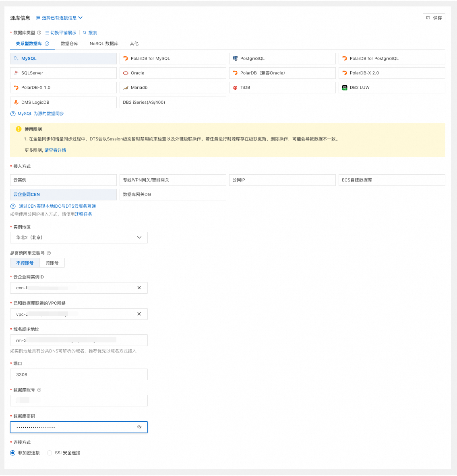Select PostgreSQL database type
The width and height of the screenshot is (457, 476).
point(282,59)
